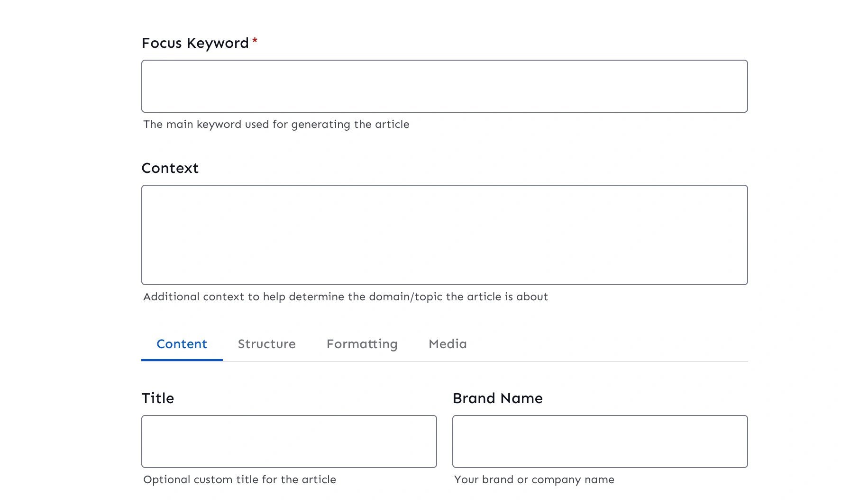Click the tab divider line right of Media
This screenshot has width=841, height=504.
(607, 361)
